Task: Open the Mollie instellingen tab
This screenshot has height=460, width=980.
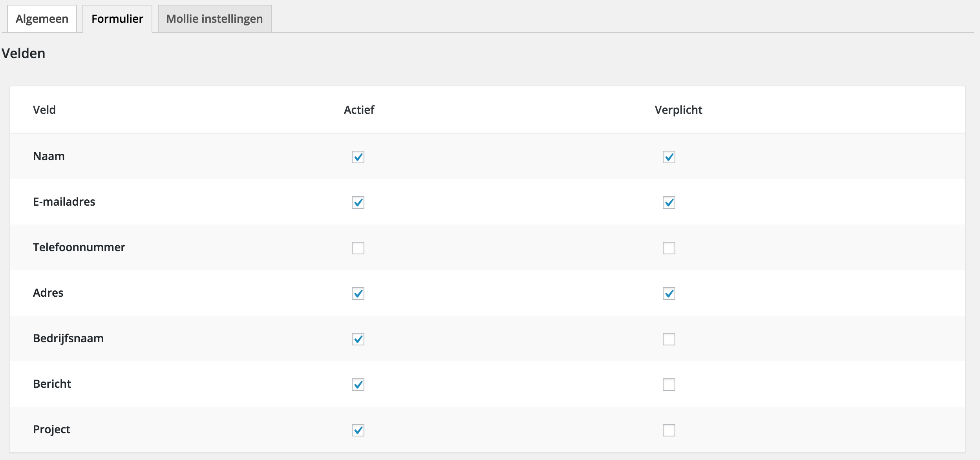Action: coord(214,19)
